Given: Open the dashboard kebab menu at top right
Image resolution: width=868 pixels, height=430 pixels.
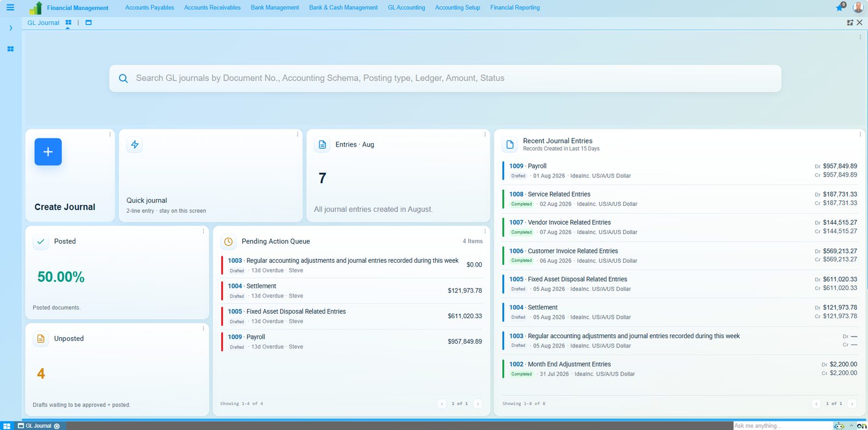Looking at the screenshot, I should tap(860, 37).
